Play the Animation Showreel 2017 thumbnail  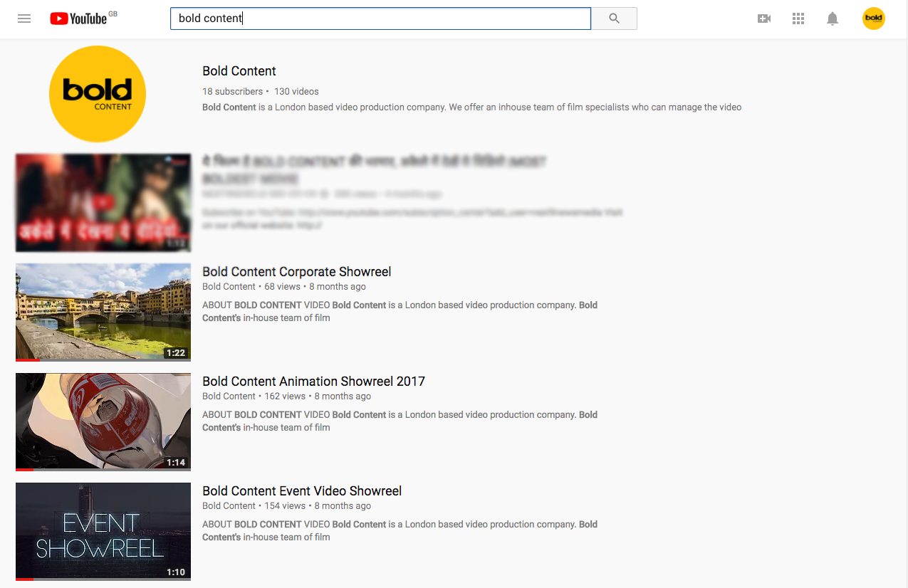click(x=103, y=422)
